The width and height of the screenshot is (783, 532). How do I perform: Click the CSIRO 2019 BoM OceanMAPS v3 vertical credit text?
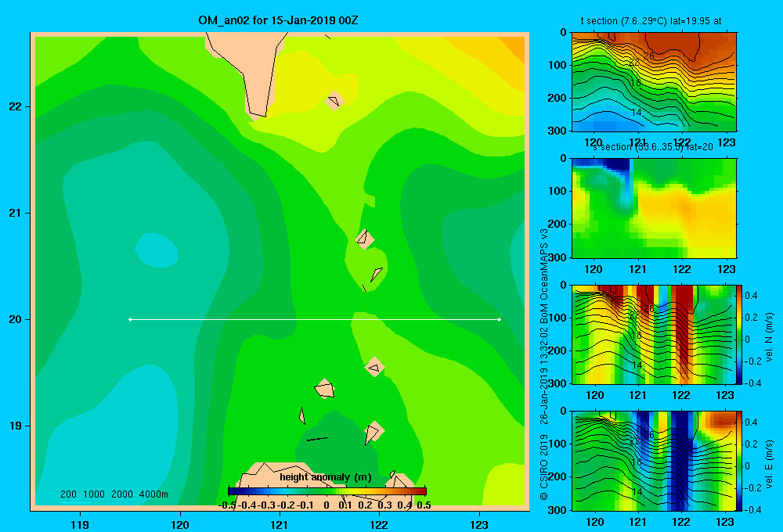[544, 365]
